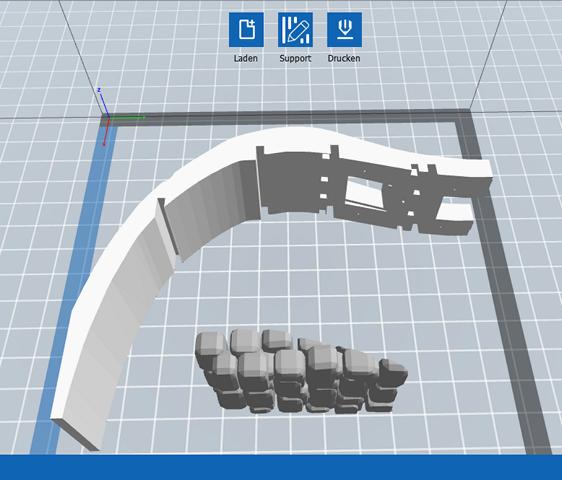Select the blue Z axis line
This screenshot has width=562, height=480.
[x=103, y=103]
